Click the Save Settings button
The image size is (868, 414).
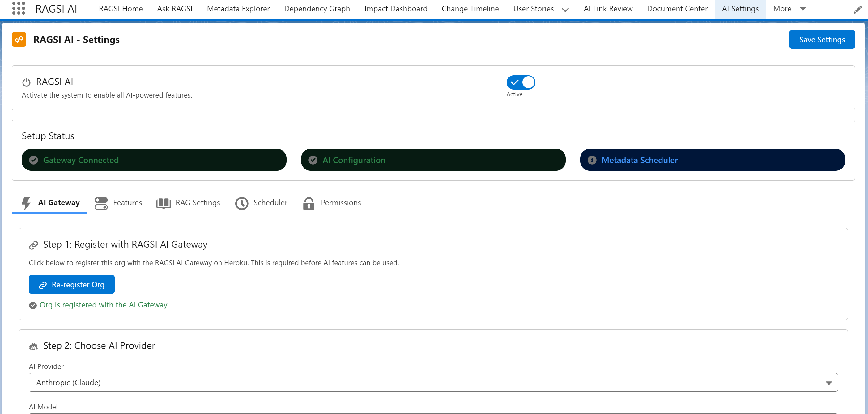point(822,40)
